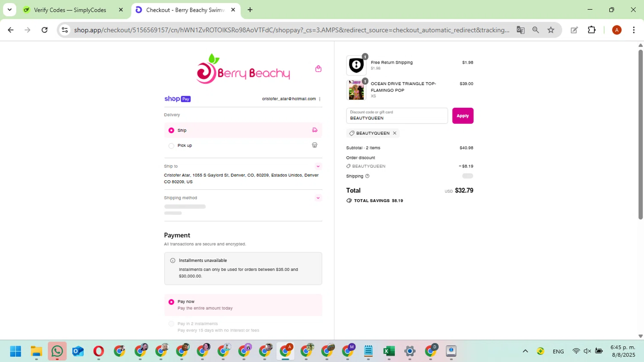The height and width of the screenshot is (362, 644).
Task: Click the Berry Beachy store logo
Action: click(243, 69)
